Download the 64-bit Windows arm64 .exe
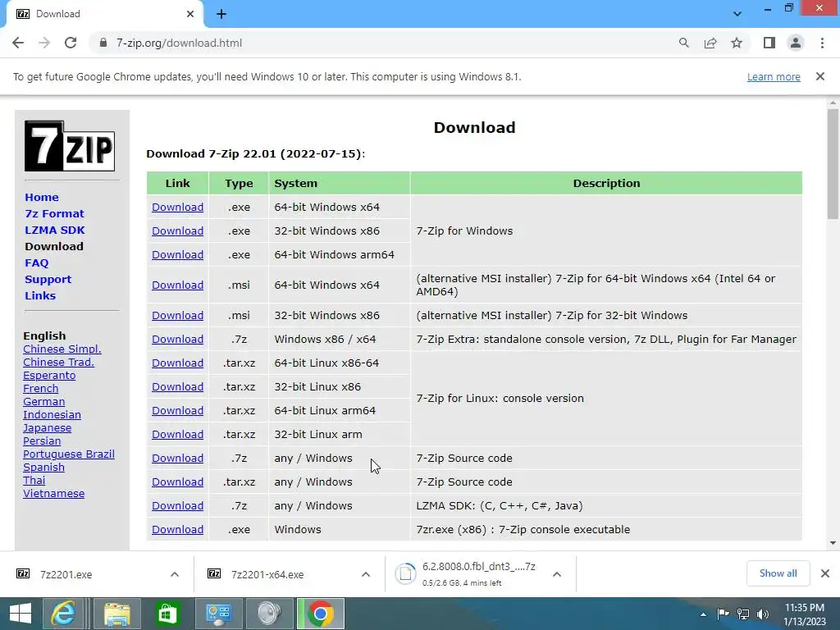This screenshot has height=630, width=840. pos(177,255)
